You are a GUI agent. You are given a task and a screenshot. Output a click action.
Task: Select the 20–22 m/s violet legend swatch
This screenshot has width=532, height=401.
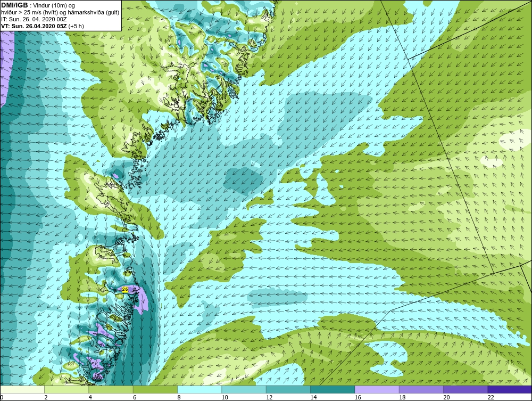[465, 389]
